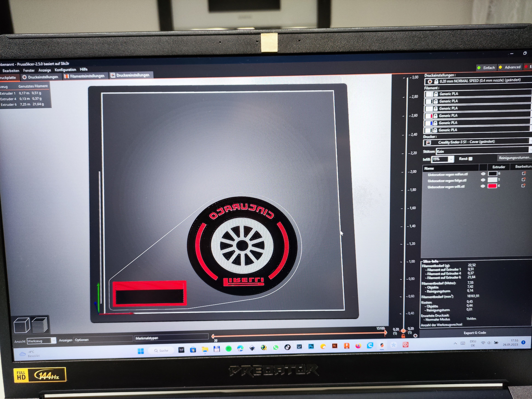Viewport: 532px width, 399px height.
Task: Click the Reinigungsvolumen button
Action: click(515, 158)
